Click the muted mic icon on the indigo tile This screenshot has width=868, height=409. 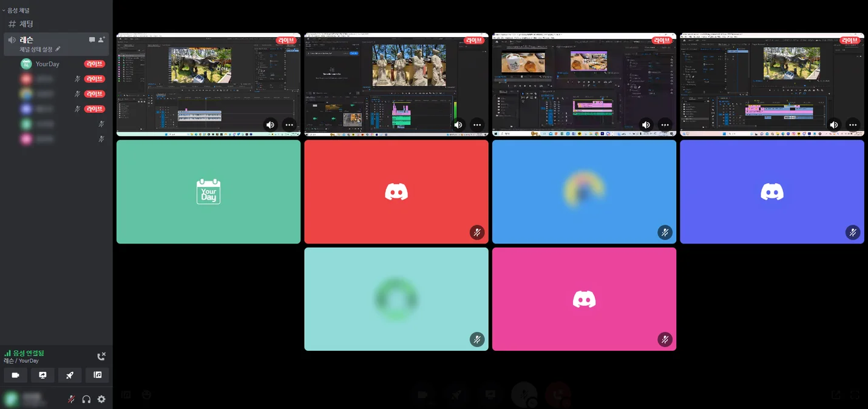pos(853,232)
